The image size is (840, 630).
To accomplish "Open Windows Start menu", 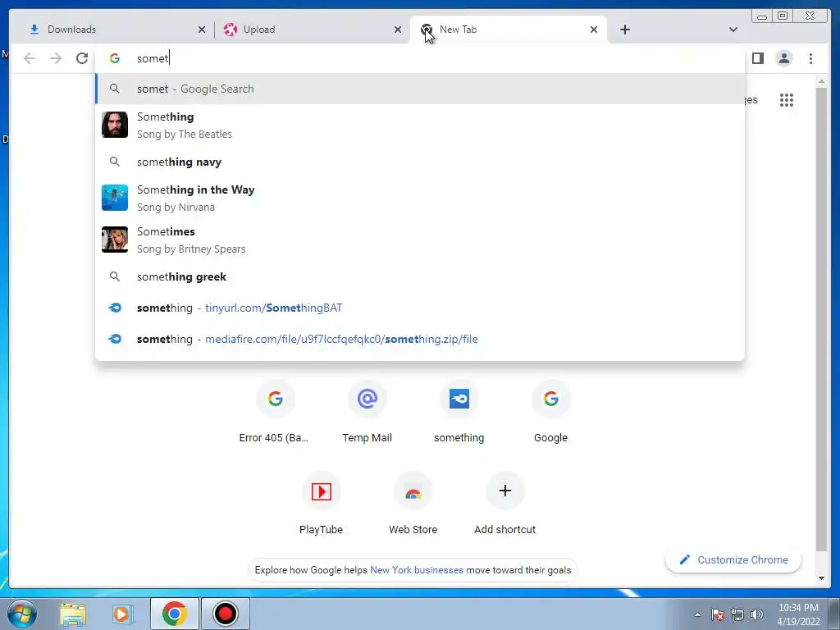I will tap(22, 614).
